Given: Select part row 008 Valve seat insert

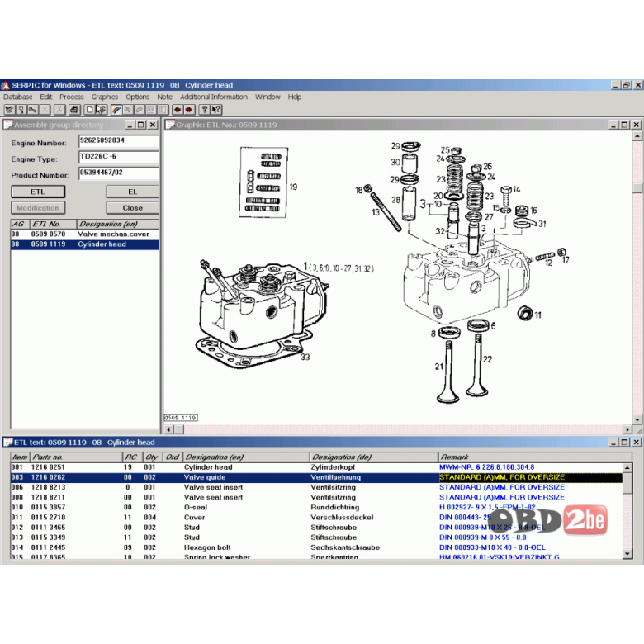Looking at the screenshot, I should click(x=316, y=497).
